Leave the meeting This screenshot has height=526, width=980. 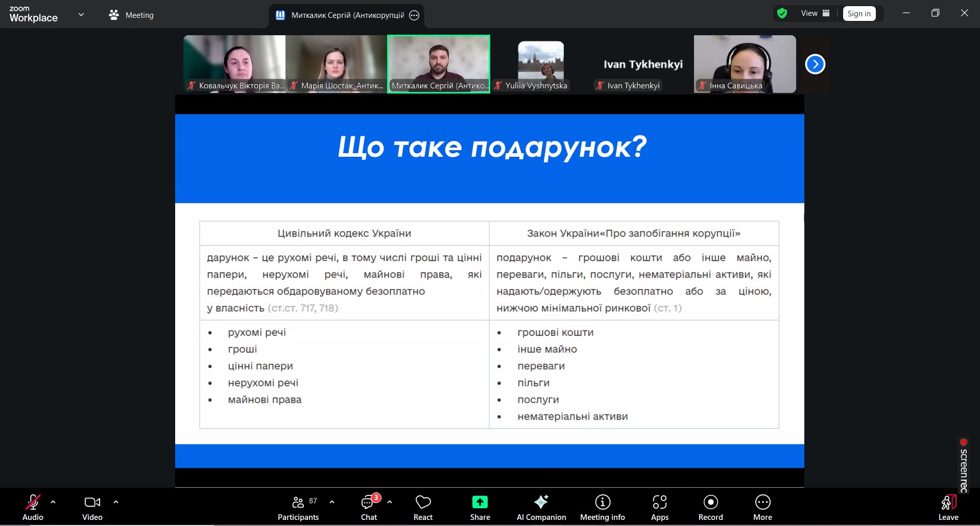pyautogui.click(x=948, y=508)
